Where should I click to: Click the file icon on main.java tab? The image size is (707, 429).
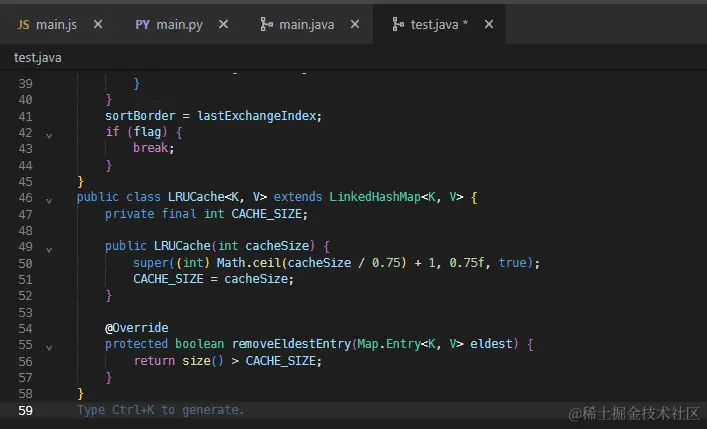[266, 24]
